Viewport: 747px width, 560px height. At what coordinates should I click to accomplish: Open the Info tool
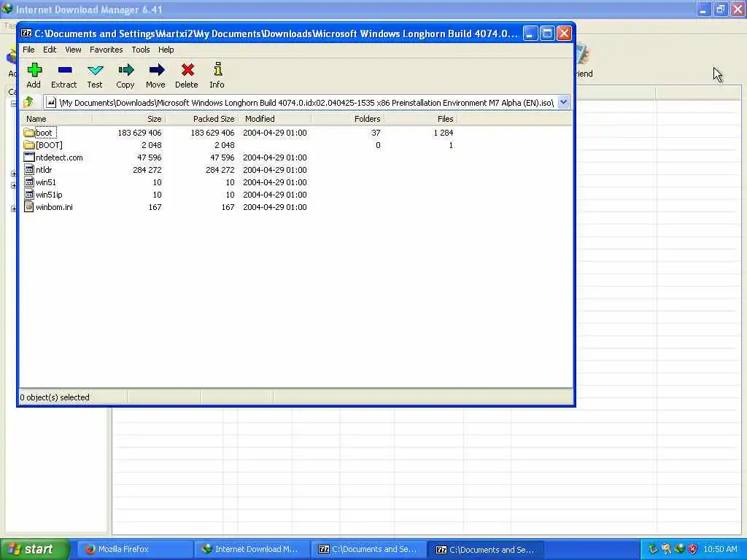pyautogui.click(x=217, y=69)
